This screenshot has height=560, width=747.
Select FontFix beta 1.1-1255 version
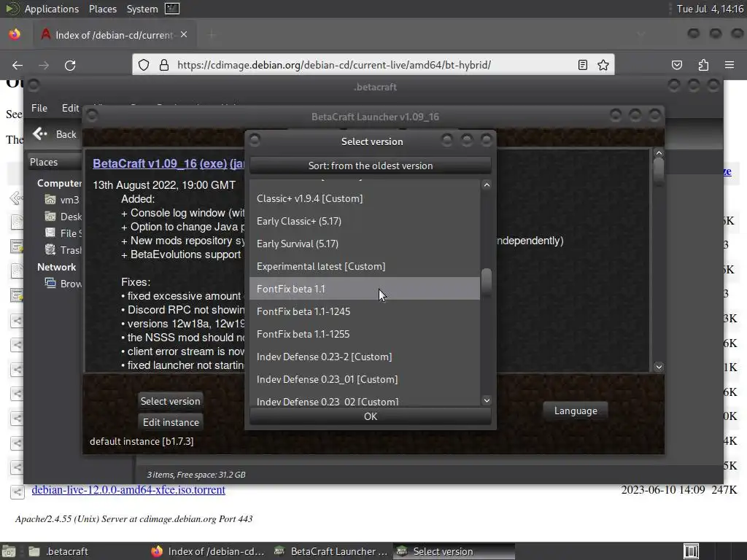tap(365, 334)
